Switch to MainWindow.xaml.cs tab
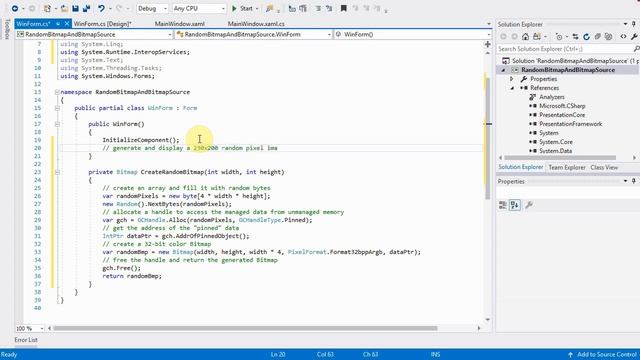The image size is (640, 360). pos(256,24)
